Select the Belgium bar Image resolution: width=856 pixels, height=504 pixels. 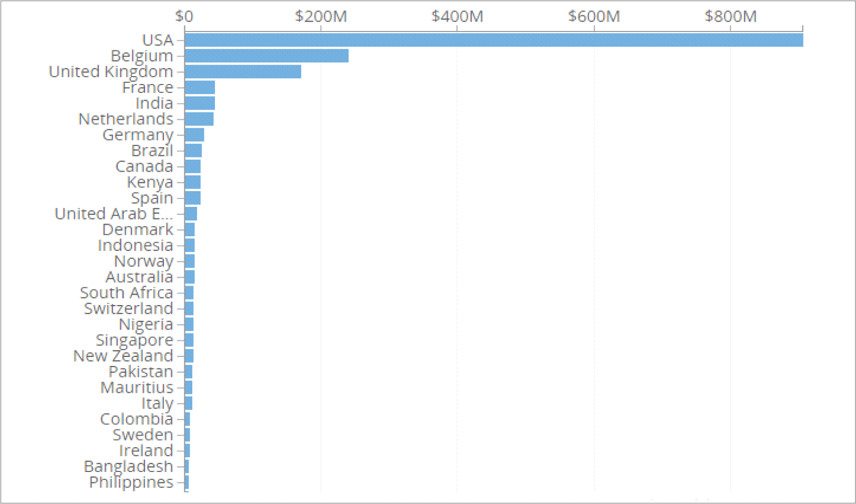point(267,56)
